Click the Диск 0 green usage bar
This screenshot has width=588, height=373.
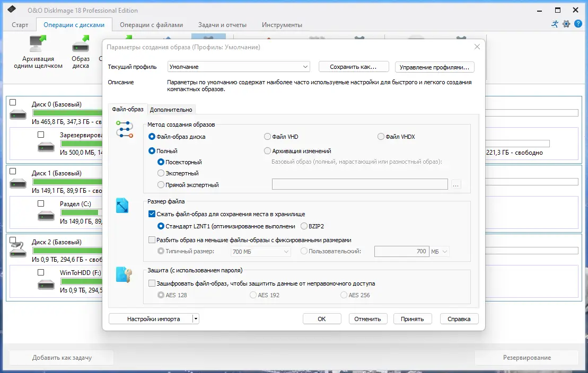pos(67,113)
